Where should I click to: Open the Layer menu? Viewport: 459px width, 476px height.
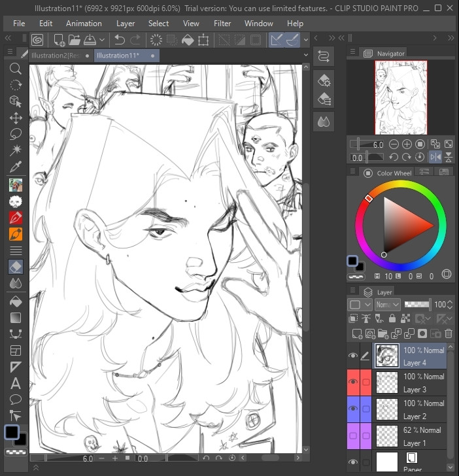(x=126, y=24)
